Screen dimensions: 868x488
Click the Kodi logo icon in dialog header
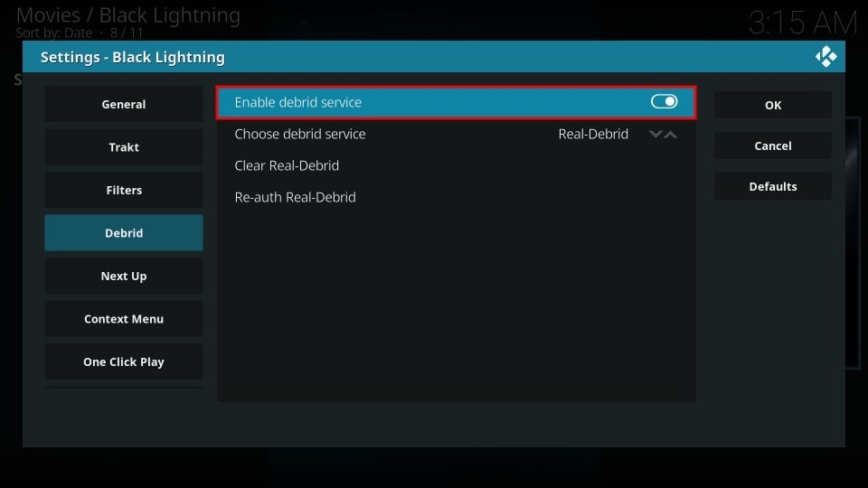coord(826,56)
